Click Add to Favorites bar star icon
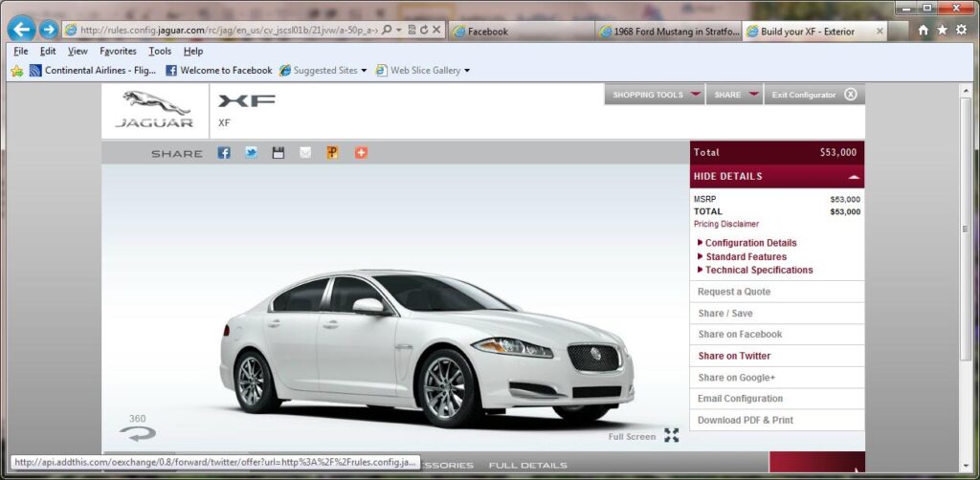The image size is (980, 480). 17,71
